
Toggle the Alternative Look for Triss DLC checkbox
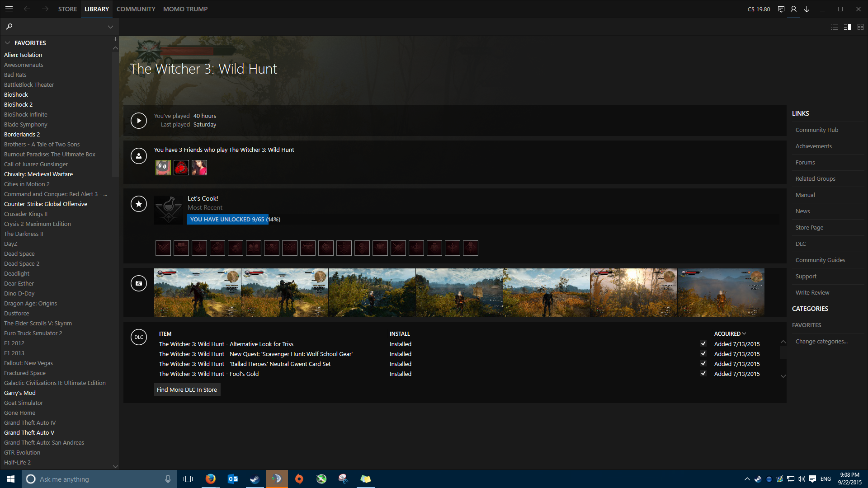point(703,344)
